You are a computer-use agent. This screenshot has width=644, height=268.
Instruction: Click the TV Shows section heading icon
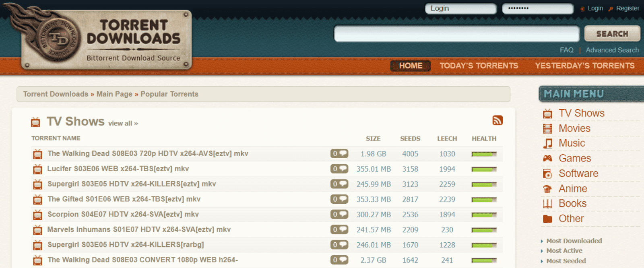(x=36, y=122)
